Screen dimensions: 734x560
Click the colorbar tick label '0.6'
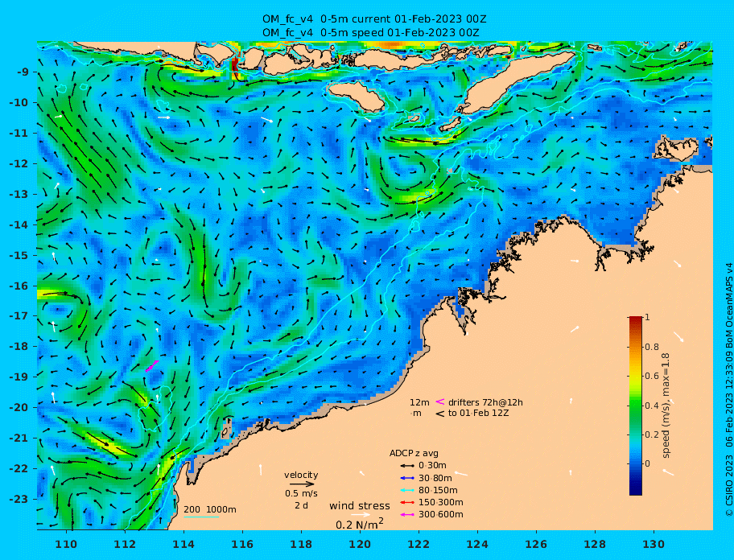[x=652, y=376]
